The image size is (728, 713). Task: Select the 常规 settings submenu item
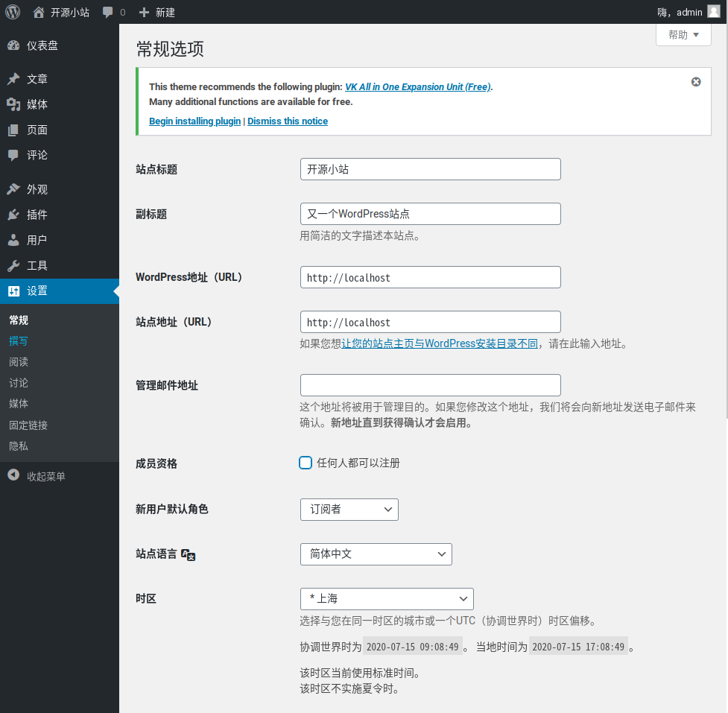19,320
